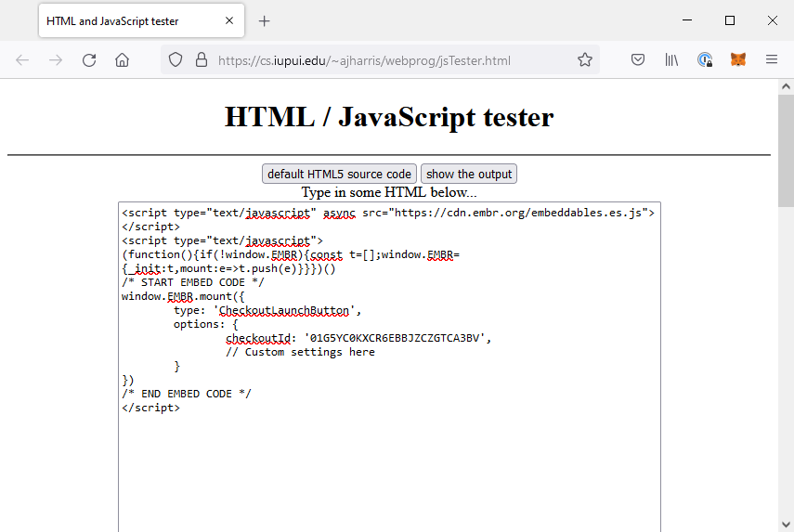Click the checkoutId value '01G5YC0KXCR6EBBJZCZGTCA3BV'
This screenshot has height=532, width=794.
pos(395,338)
